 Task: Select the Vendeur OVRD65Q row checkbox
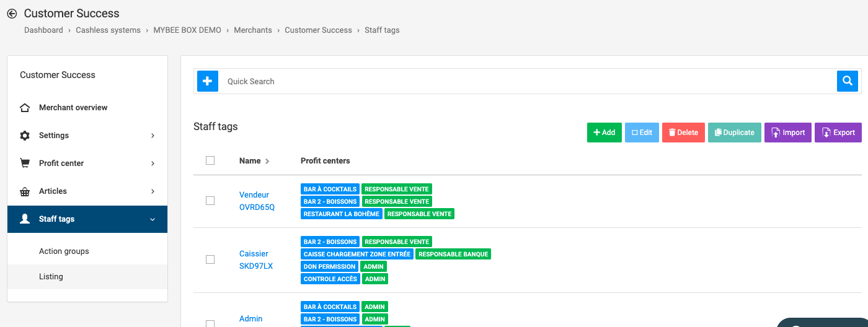click(x=210, y=201)
